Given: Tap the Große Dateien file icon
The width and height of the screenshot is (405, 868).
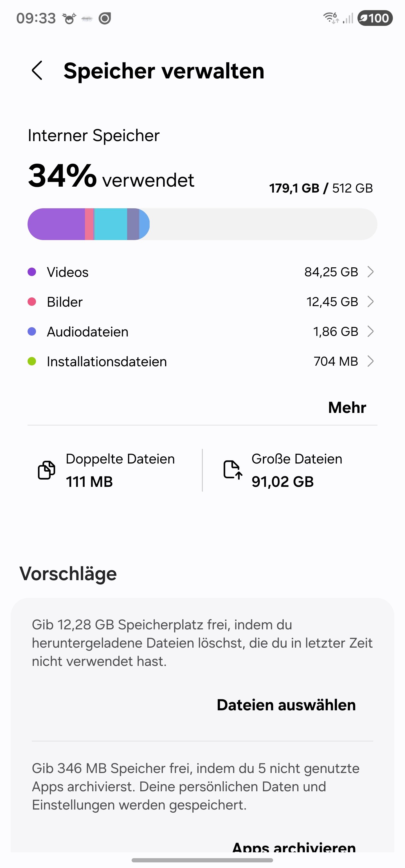Looking at the screenshot, I should pyautogui.click(x=233, y=470).
